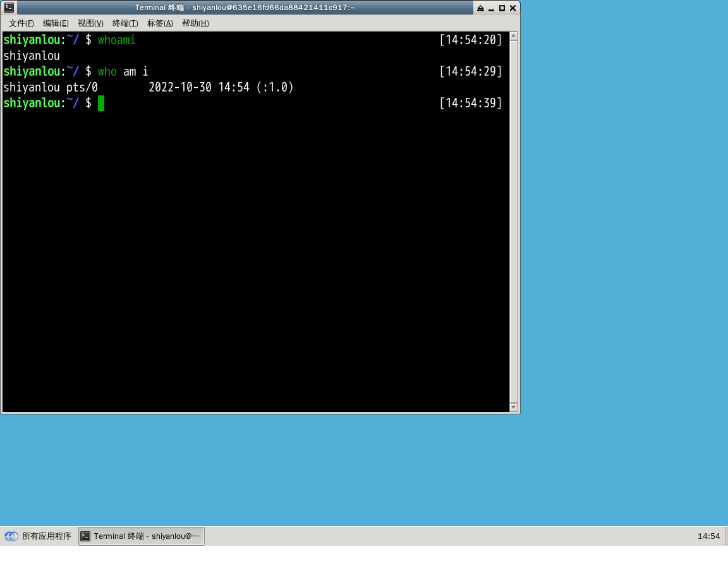This screenshot has height=566, width=728.
Task: Click the applications menu logo icon on the taskbar
Action: [x=11, y=536]
